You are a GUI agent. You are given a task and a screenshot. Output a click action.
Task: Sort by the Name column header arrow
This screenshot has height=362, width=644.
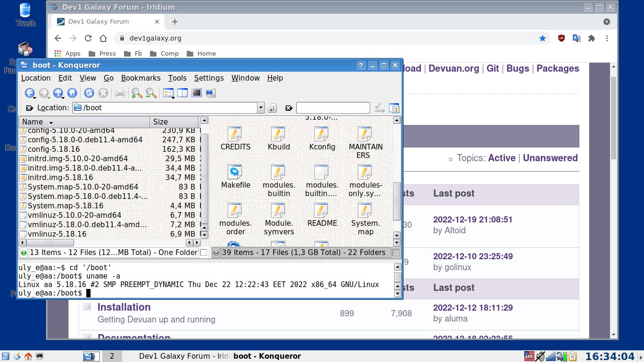(x=51, y=123)
